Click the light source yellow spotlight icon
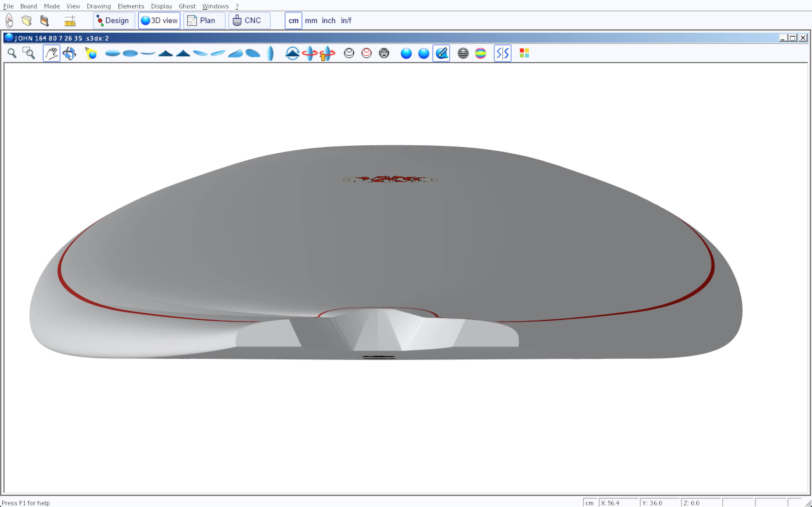This screenshot has width=812, height=507. [x=91, y=53]
